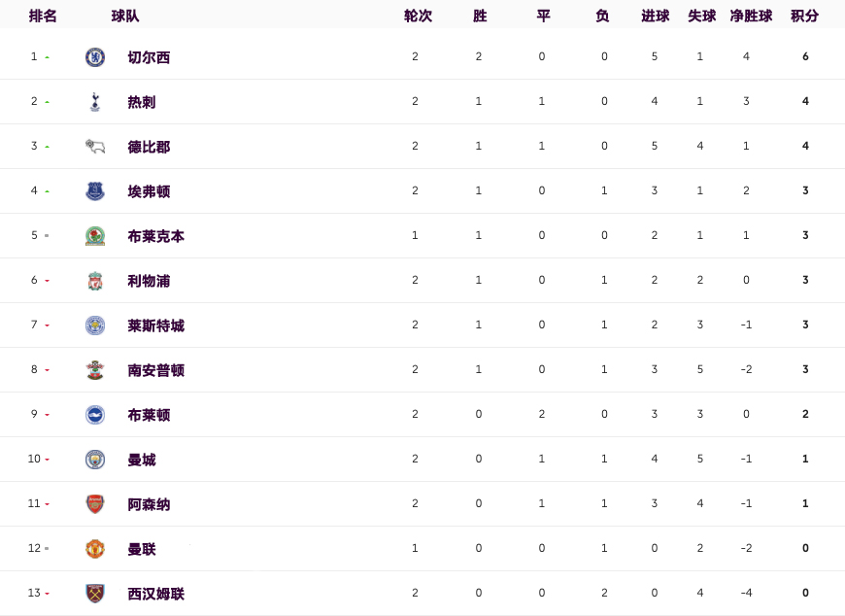Image resolution: width=845 pixels, height=616 pixels.
Task: Click the Everton club badge
Action: click(x=95, y=191)
